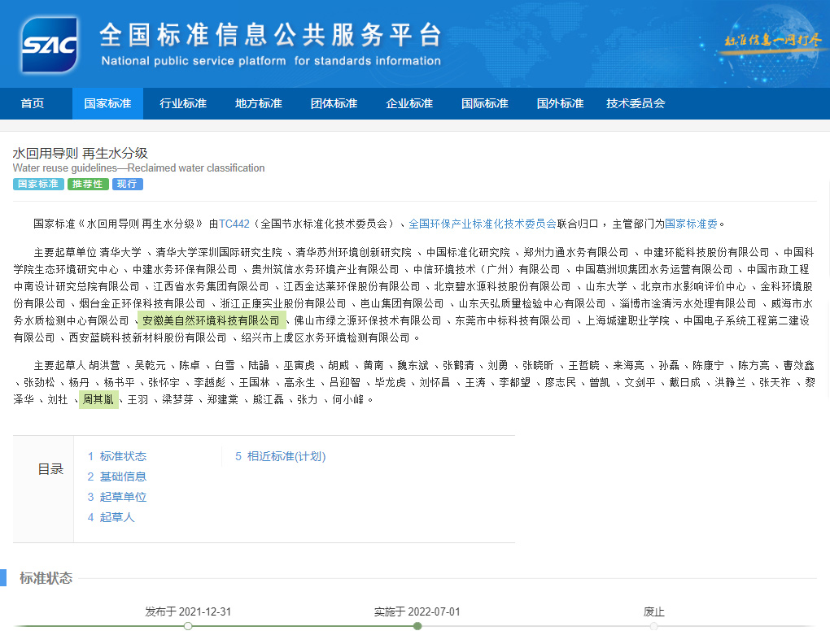This screenshot has height=644, width=830.
Task: Go to the 行业标准 tab
Action: (183, 103)
